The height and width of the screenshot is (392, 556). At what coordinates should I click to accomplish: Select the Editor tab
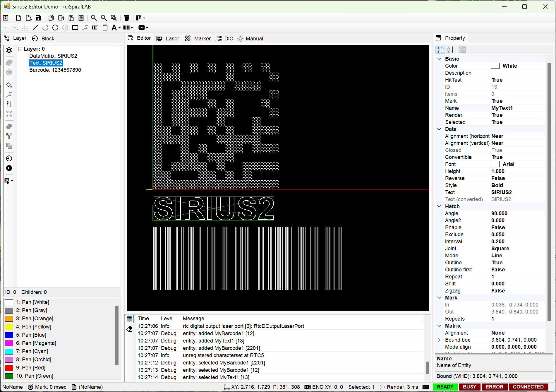click(140, 38)
